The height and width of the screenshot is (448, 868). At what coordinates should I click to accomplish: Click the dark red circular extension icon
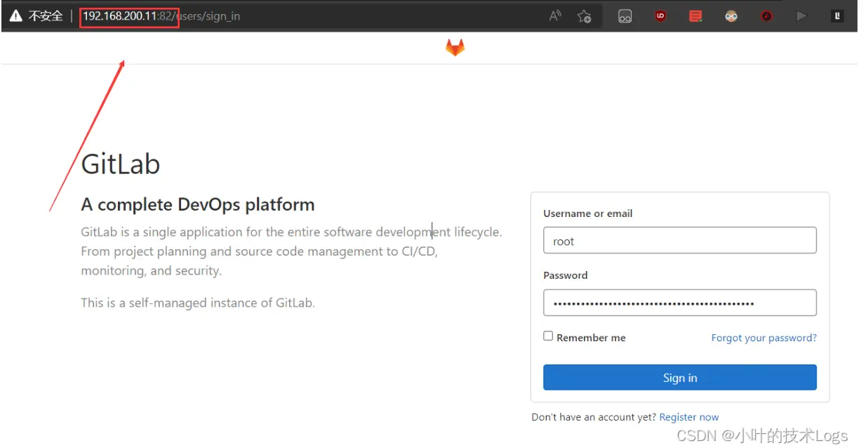(766, 16)
